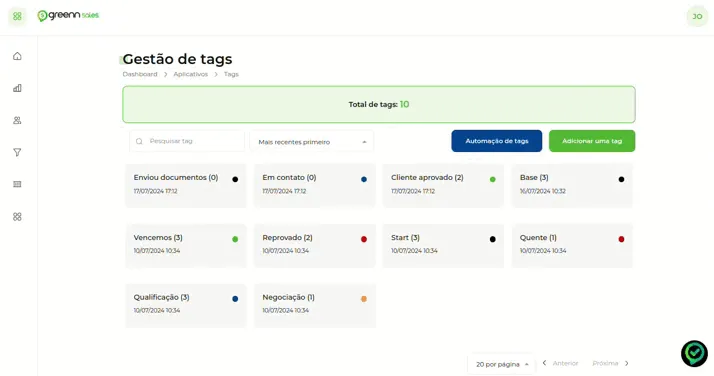Open the funnel sidebar icon
The height and width of the screenshot is (376, 714).
[x=17, y=152]
